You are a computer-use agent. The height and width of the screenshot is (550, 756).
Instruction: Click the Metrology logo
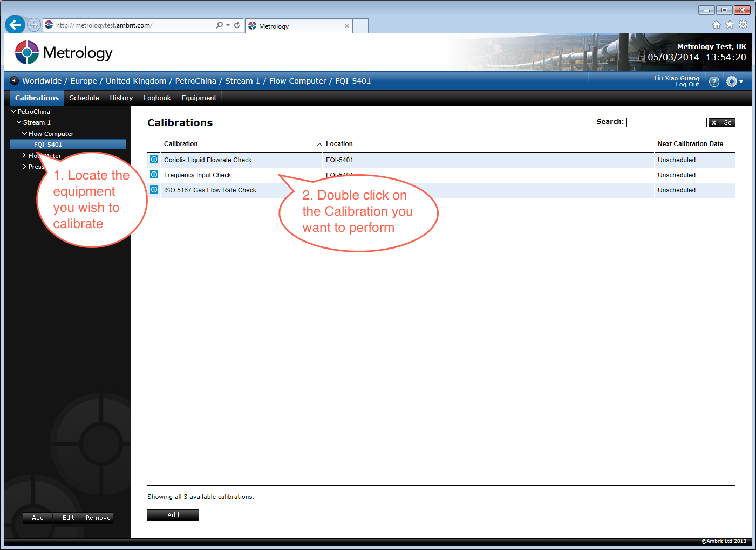64,53
